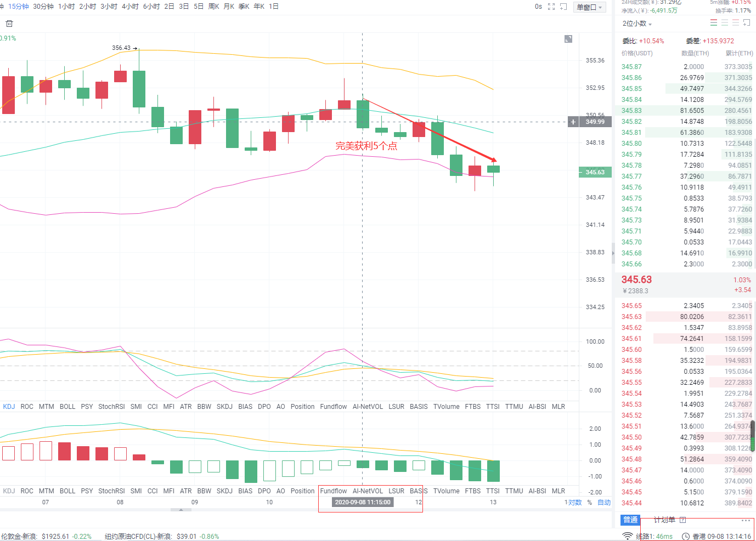756x541 pixels.
Task: Click the wifi line status icon
Action: point(627,536)
